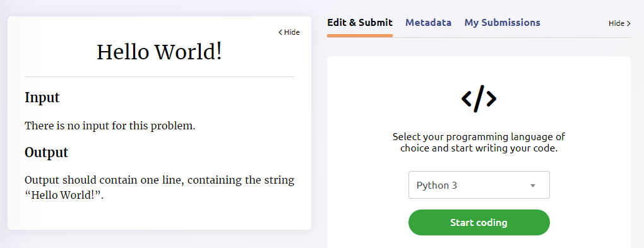The image size is (644, 248).
Task: Click the divider line under the problem title
Action: tap(159, 76)
